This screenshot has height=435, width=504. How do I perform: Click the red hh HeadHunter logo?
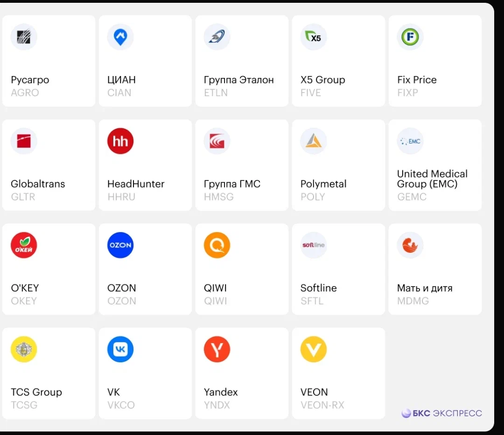(x=120, y=141)
